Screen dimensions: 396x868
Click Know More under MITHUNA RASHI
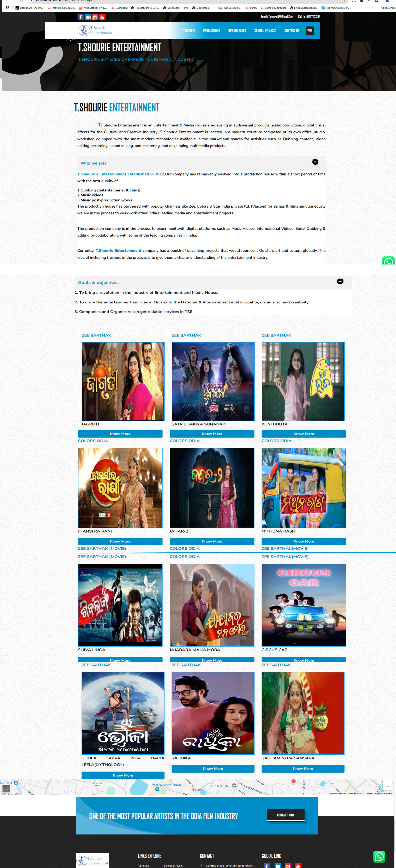[x=304, y=541]
